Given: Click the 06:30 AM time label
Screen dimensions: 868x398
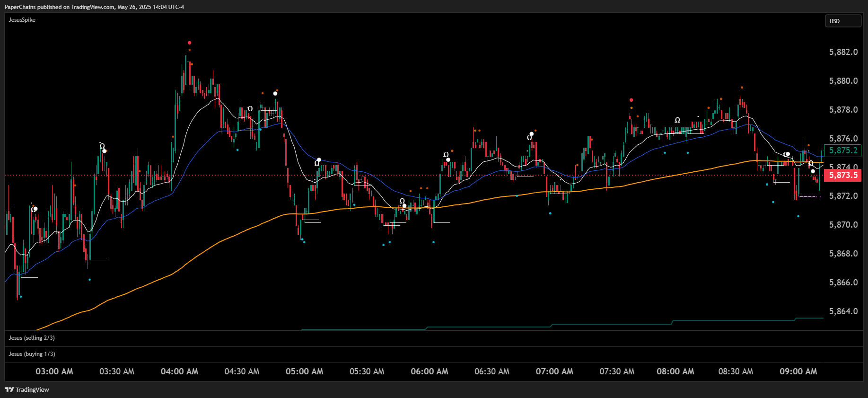Looking at the screenshot, I should tap(492, 371).
